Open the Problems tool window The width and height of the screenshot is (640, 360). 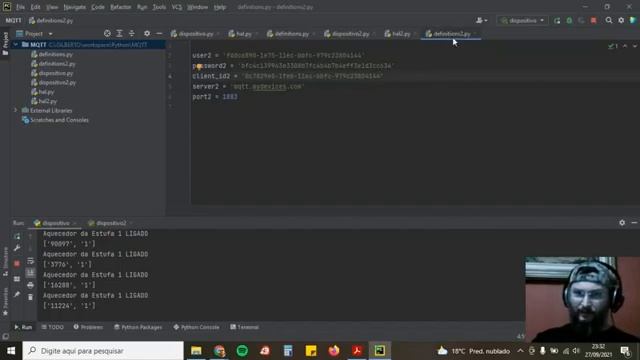click(88, 327)
